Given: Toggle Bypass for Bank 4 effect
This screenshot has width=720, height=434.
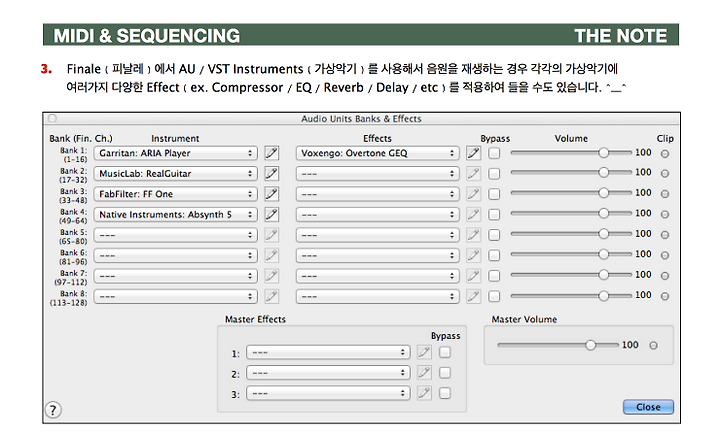Looking at the screenshot, I should click(x=494, y=214).
